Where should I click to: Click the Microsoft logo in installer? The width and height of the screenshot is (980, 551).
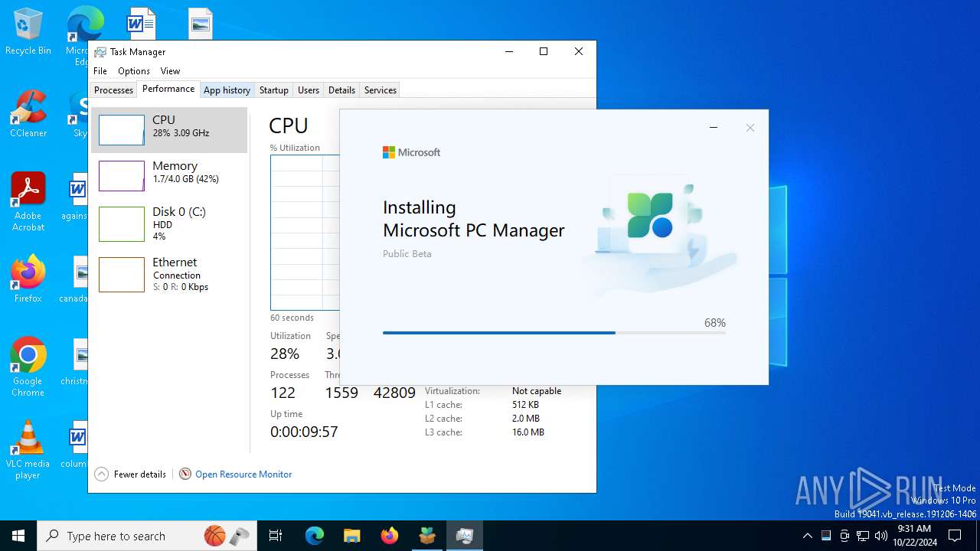point(411,152)
